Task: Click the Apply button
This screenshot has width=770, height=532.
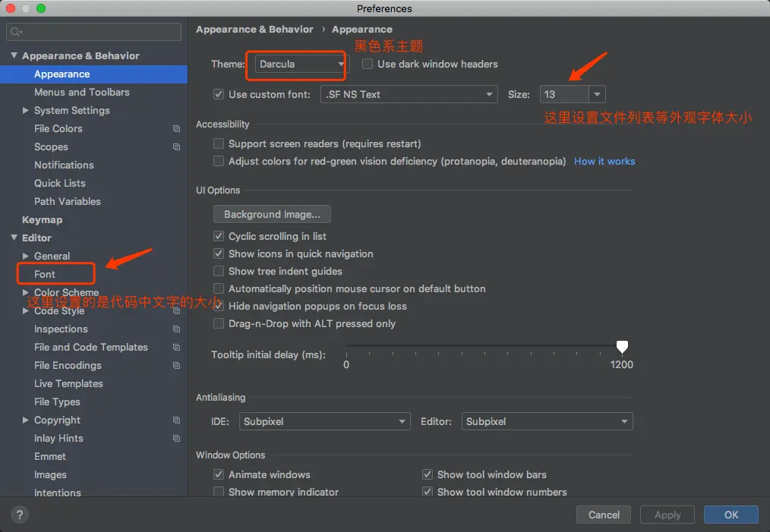Action: [667, 515]
